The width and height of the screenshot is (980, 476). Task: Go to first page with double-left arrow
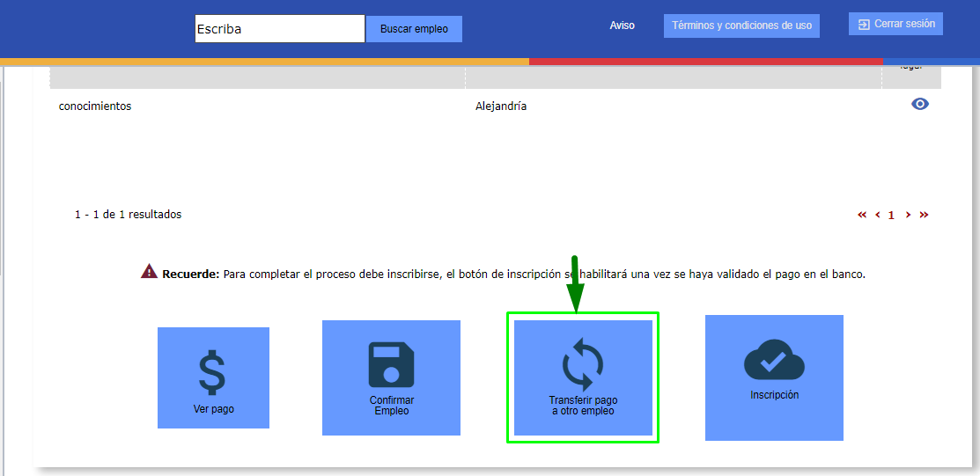click(862, 215)
